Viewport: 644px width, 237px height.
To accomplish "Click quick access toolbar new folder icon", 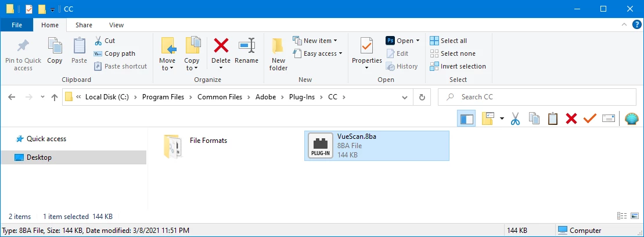I will (x=42, y=9).
